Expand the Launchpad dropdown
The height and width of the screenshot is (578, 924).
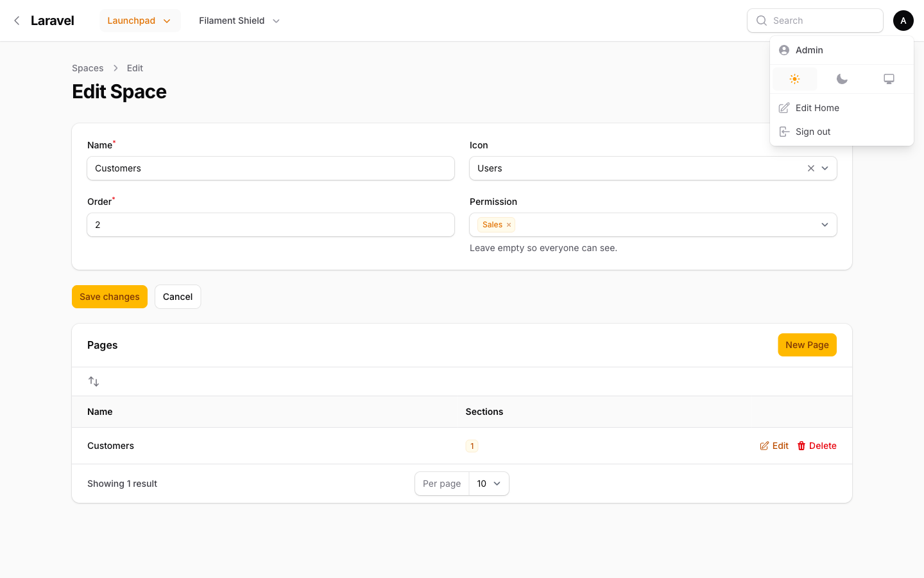[140, 21]
